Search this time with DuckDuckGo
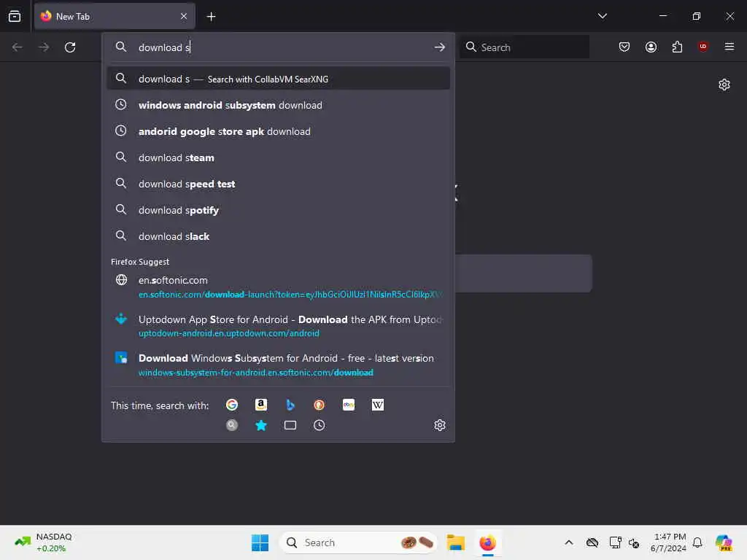Screen dimensions: 747x560 click(320, 405)
